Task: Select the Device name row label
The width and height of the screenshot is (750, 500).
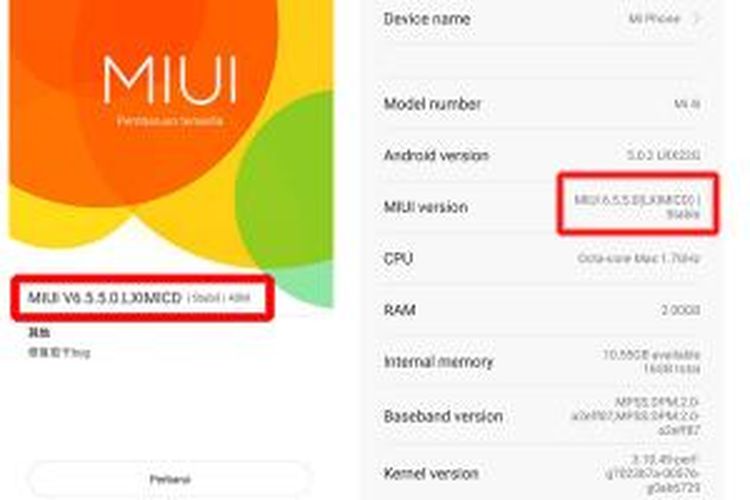Action: click(427, 19)
